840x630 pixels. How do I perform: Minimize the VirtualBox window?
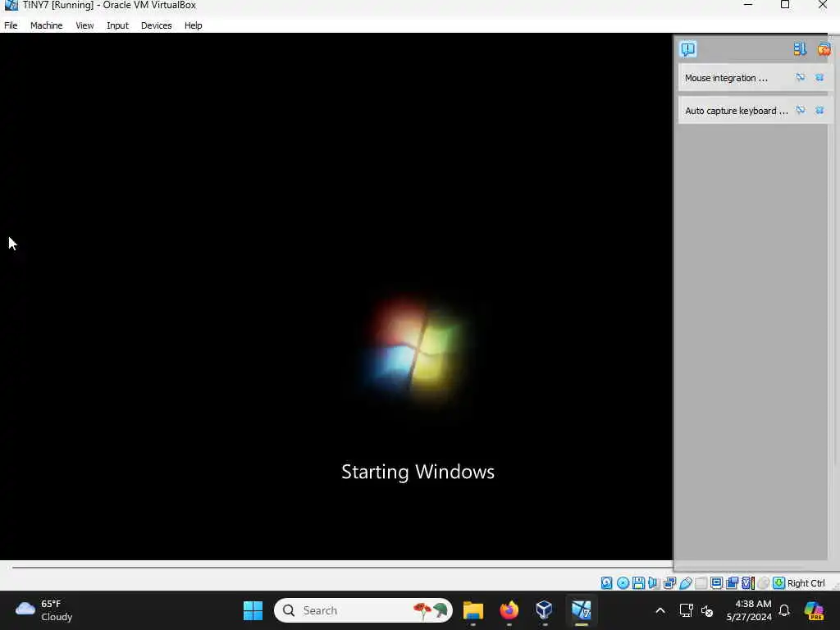(x=748, y=6)
